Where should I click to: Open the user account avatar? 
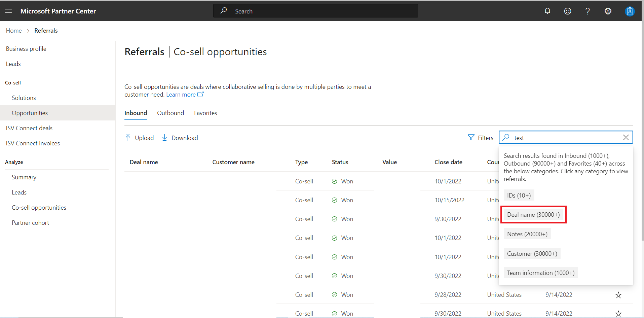click(x=630, y=11)
